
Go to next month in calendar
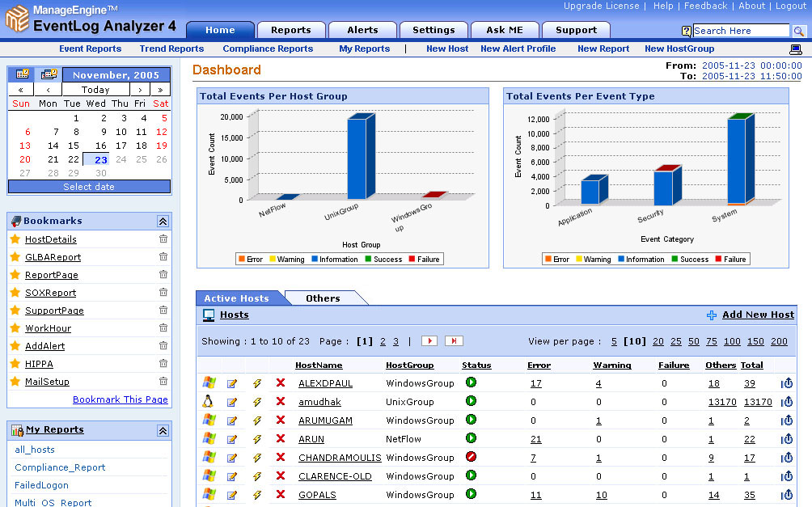(141, 90)
